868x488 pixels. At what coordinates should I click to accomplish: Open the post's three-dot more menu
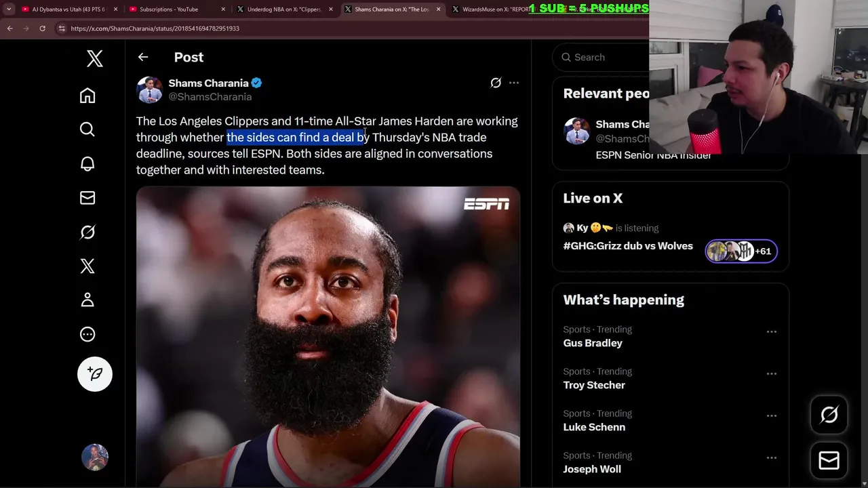[x=514, y=83]
